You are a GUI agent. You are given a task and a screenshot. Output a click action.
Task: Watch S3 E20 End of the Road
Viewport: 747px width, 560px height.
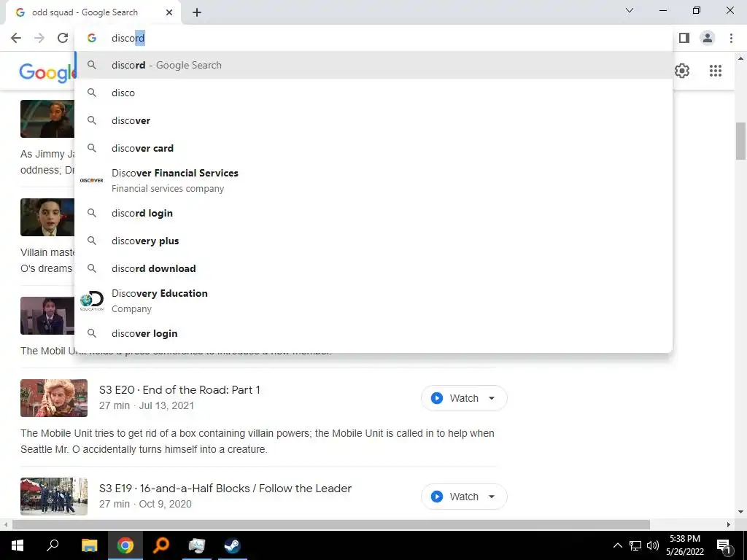point(454,398)
